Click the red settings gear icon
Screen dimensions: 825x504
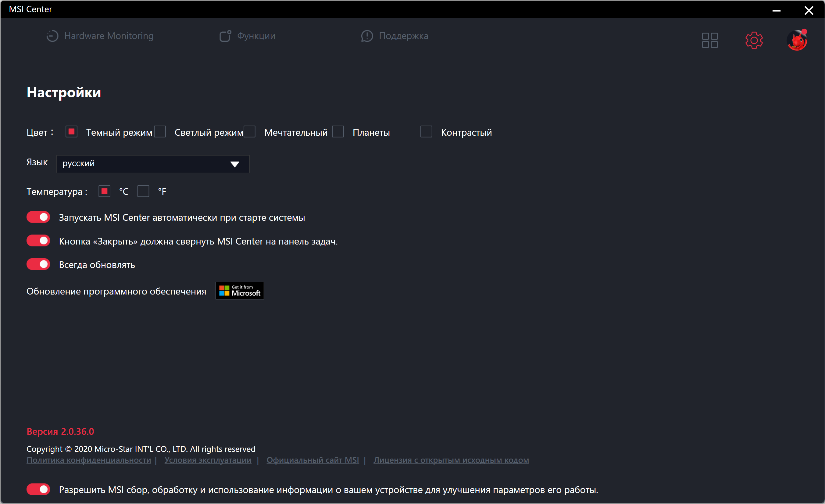[754, 41]
